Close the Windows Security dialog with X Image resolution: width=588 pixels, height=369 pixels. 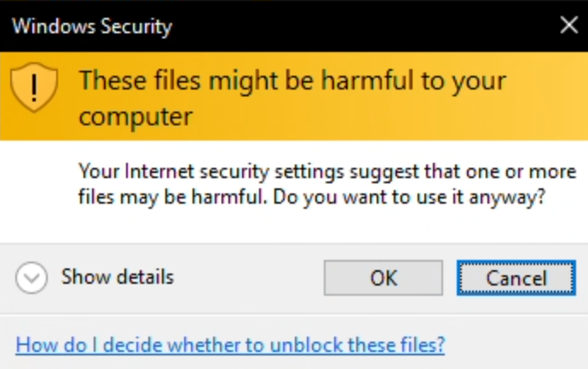coord(569,26)
